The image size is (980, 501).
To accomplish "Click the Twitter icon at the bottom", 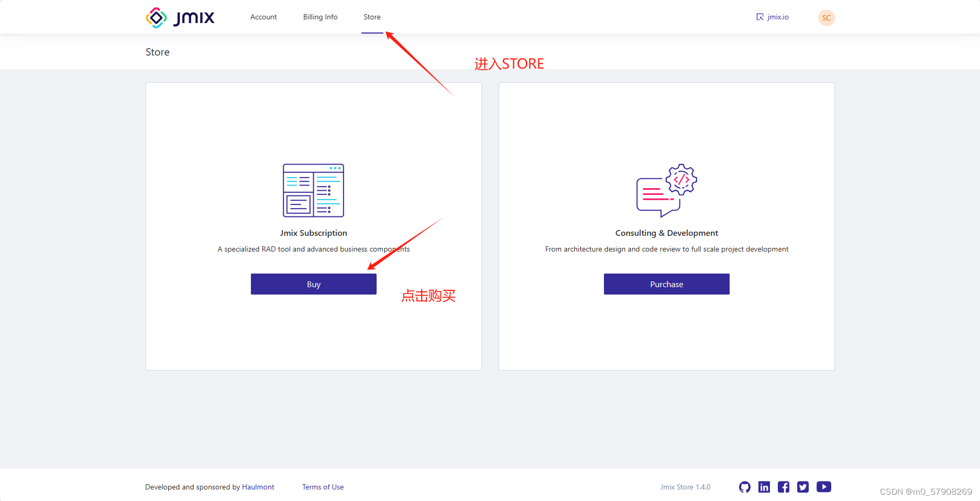I will coord(803,487).
